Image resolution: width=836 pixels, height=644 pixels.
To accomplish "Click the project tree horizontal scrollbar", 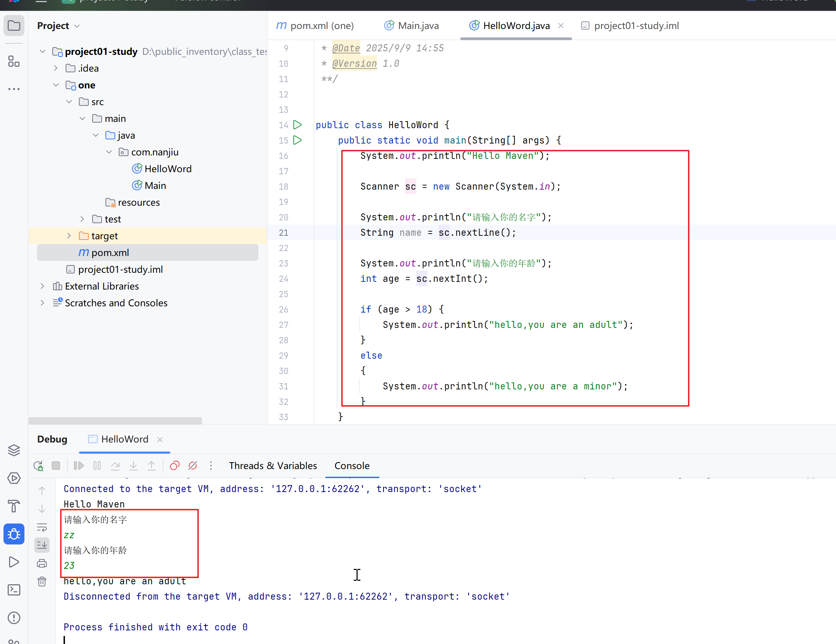I will coord(115,420).
